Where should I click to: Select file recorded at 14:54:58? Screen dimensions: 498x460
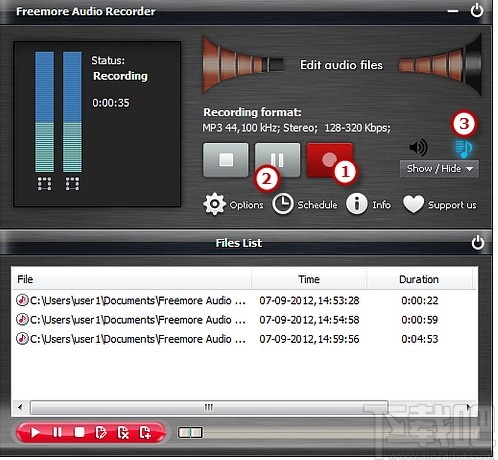click(244, 320)
